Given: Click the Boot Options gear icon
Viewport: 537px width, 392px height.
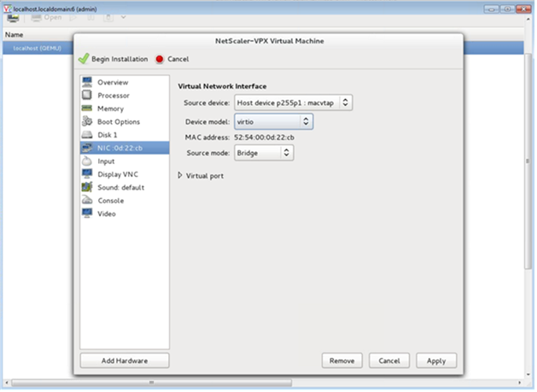Looking at the screenshot, I should (x=87, y=121).
